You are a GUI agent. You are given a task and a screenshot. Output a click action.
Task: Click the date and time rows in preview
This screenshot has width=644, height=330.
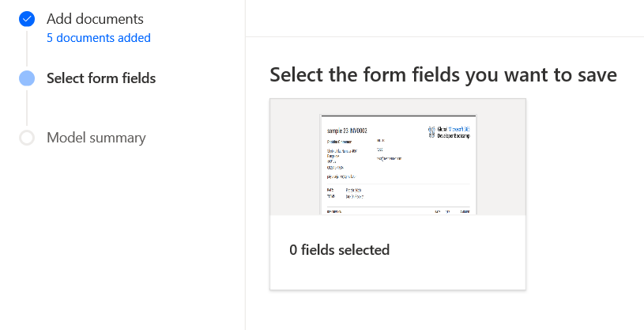click(345, 193)
